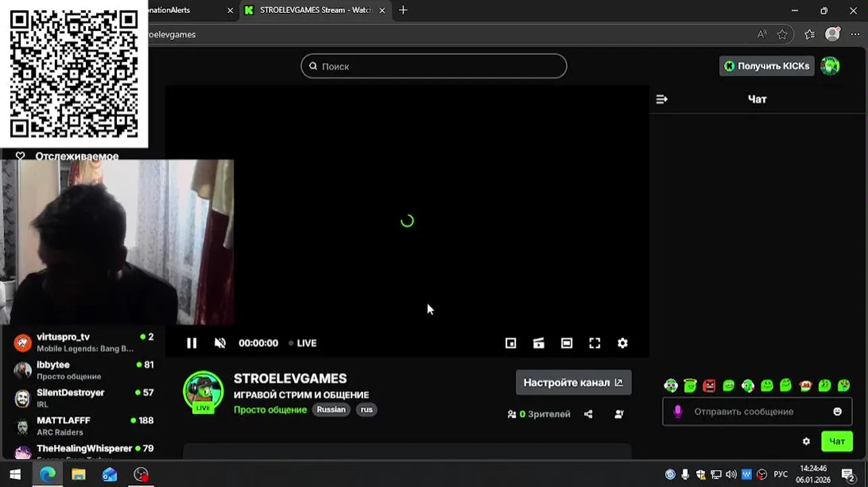Open a new browser tab
Viewport: 868px width, 487px height.
pos(404,10)
